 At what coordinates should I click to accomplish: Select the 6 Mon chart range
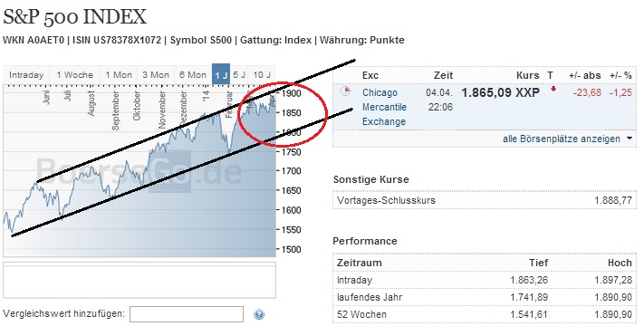pyautogui.click(x=193, y=75)
